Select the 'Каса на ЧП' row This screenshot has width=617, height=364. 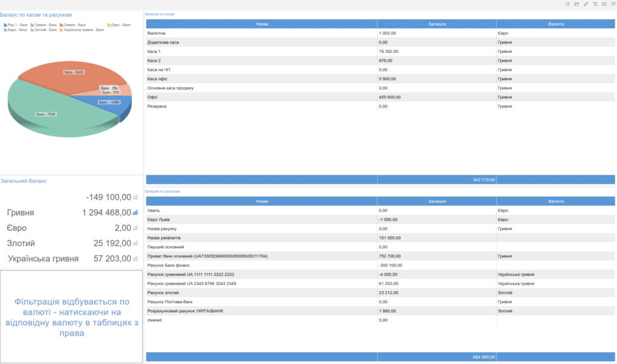(x=381, y=70)
